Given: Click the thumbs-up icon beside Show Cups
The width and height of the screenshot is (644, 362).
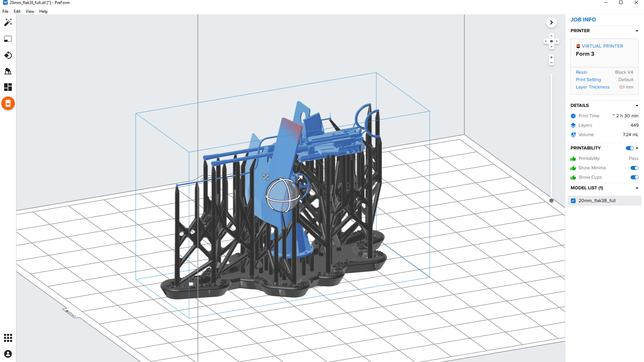Looking at the screenshot, I should (573, 177).
